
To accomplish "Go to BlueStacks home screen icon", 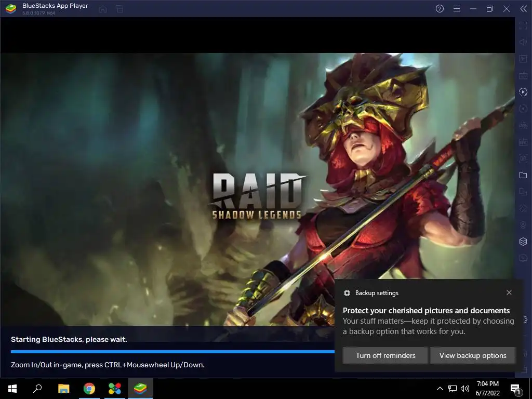I will click(x=103, y=9).
